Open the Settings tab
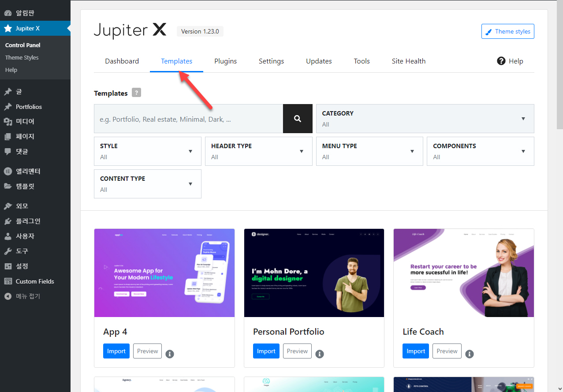This screenshot has height=392, width=563. (271, 61)
